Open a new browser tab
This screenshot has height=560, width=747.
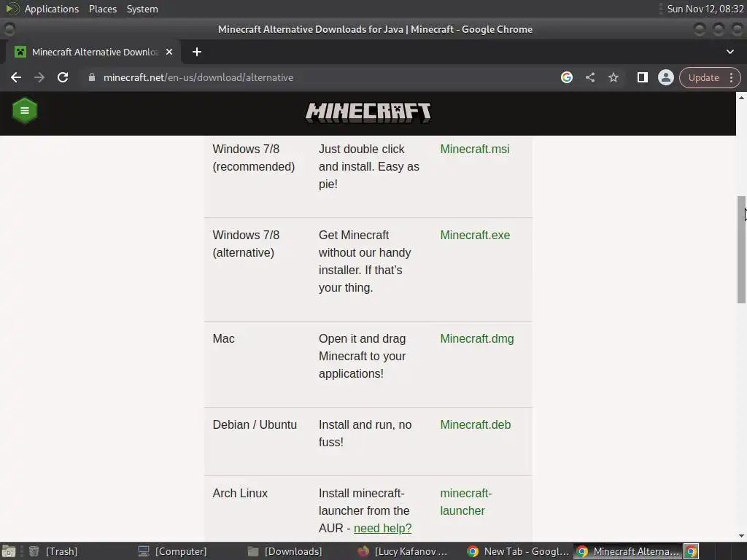pyautogui.click(x=197, y=52)
